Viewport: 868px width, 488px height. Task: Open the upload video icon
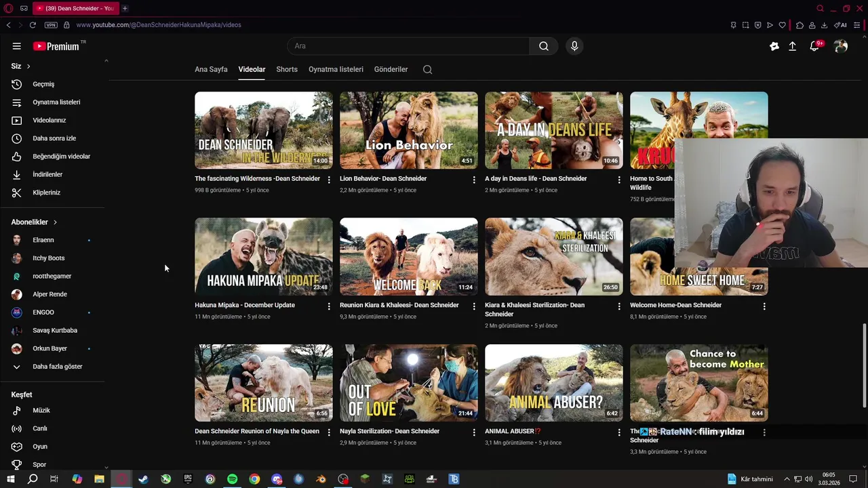click(x=792, y=46)
